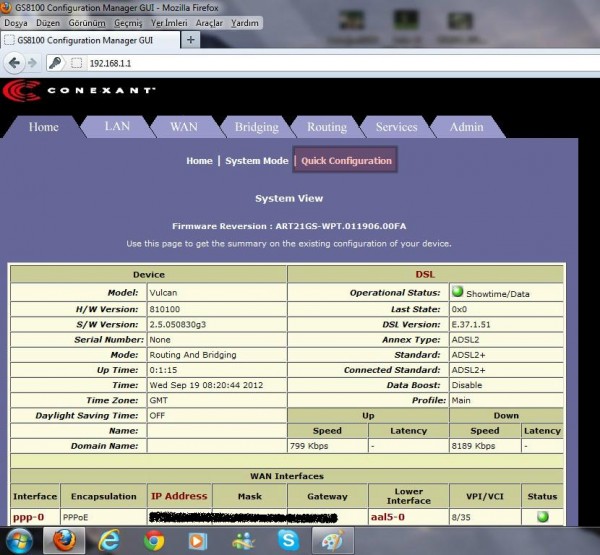This screenshot has height=555, width=600.
Task: Click the Last State value 0x0
Action: pos(459,309)
